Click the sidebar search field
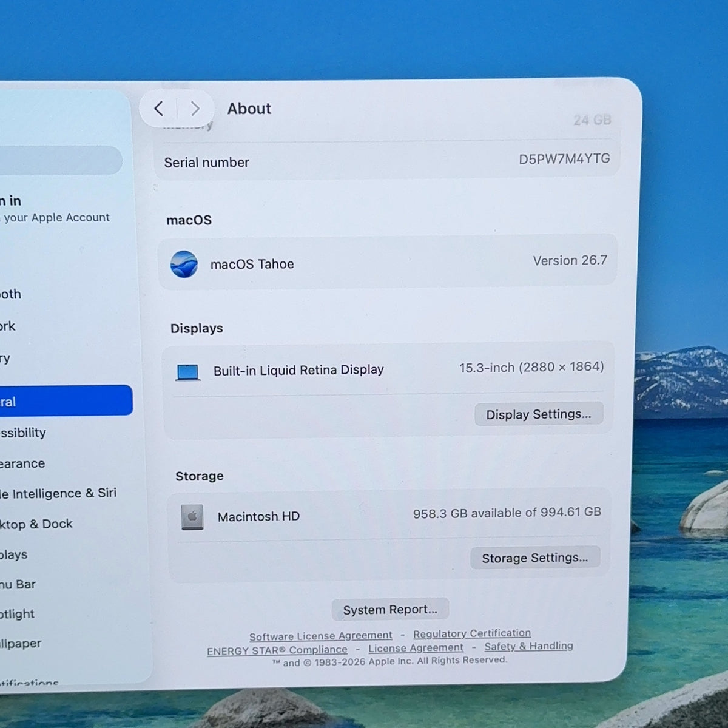The image size is (728, 728). 61,160
